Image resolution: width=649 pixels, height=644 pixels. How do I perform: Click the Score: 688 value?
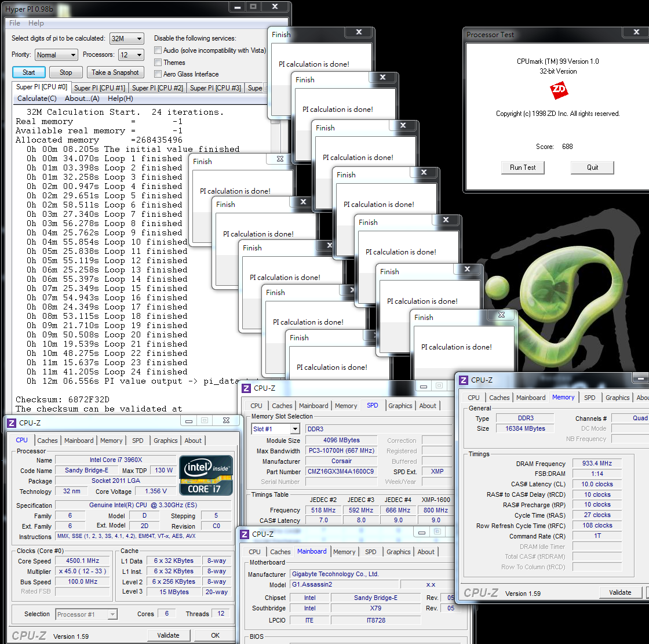coord(567,147)
